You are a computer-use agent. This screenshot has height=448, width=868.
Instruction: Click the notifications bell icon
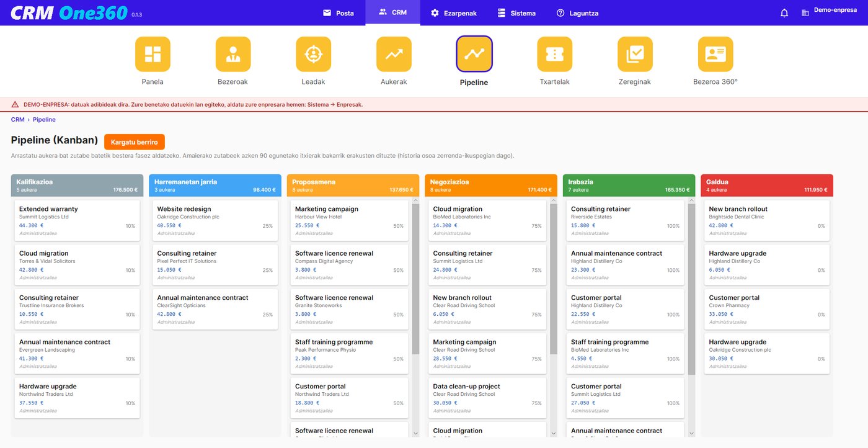[784, 13]
